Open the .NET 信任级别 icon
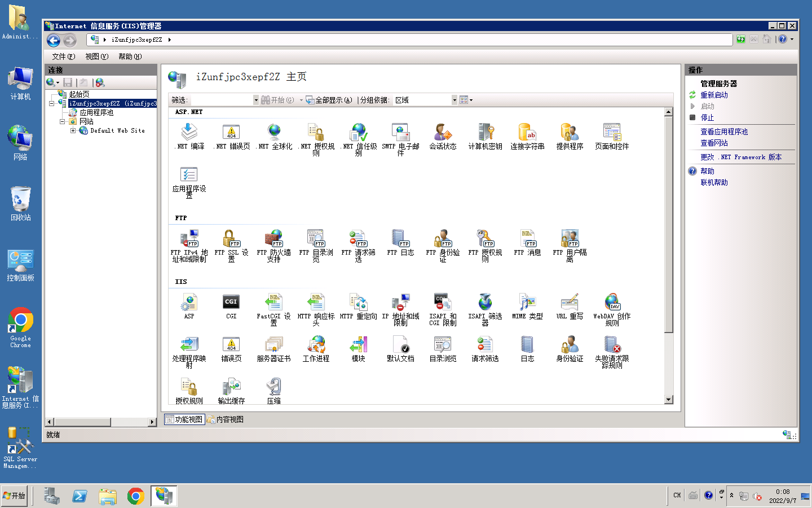Screen dimensions: 812x508 358,139
